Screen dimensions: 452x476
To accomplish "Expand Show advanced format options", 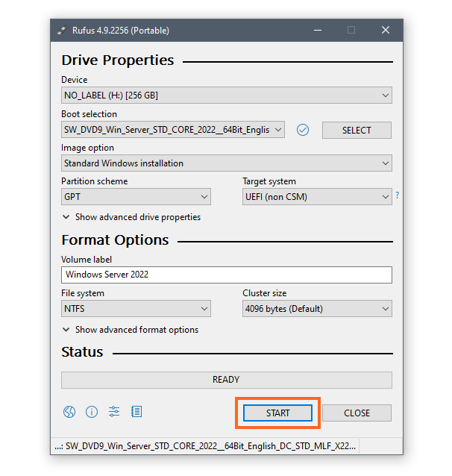I will (131, 330).
